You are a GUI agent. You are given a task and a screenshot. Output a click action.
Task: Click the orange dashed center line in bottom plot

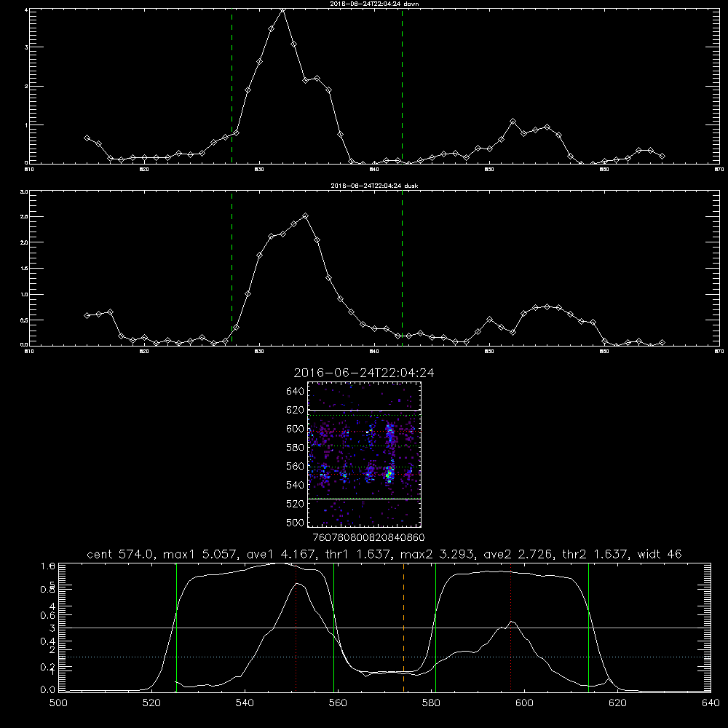[x=403, y=628]
